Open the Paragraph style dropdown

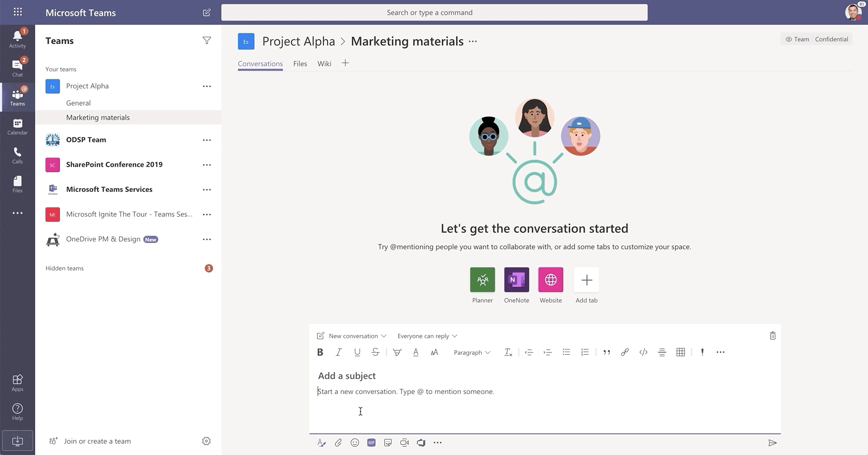(x=472, y=352)
